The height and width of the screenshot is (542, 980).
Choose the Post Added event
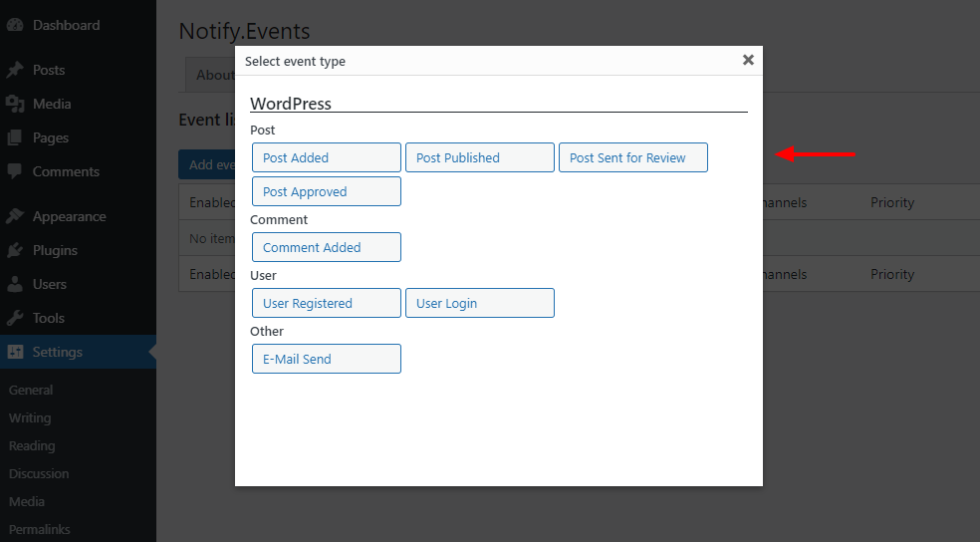pos(327,157)
